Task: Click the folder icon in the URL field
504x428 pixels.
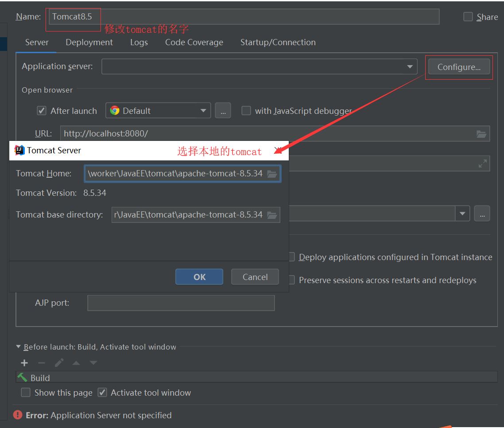Action: (x=481, y=134)
